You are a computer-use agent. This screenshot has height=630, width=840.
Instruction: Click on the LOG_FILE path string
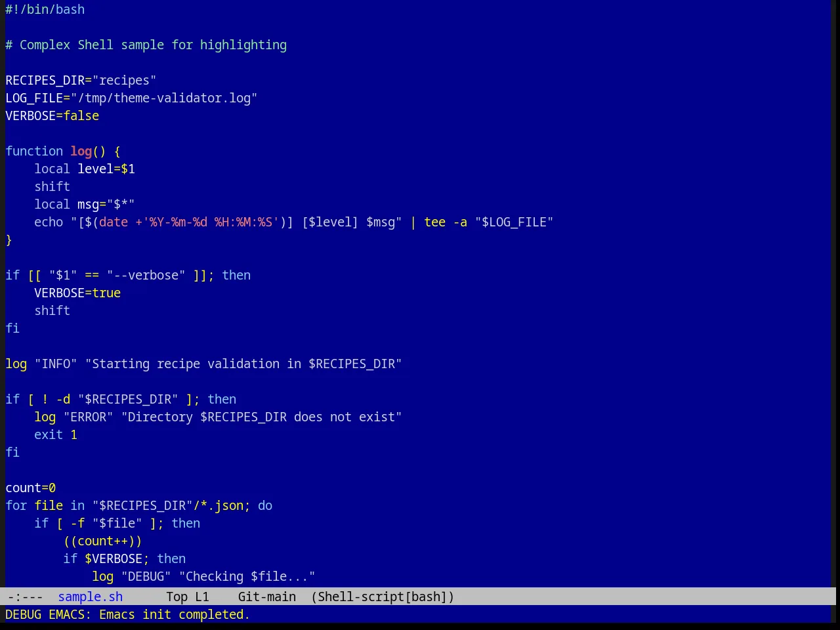[x=164, y=98]
